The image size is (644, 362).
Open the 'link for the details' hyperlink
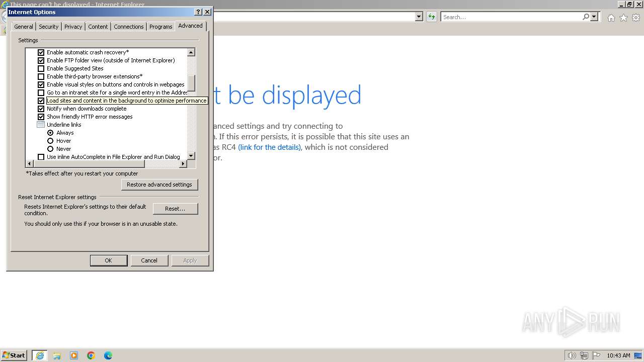click(270, 147)
